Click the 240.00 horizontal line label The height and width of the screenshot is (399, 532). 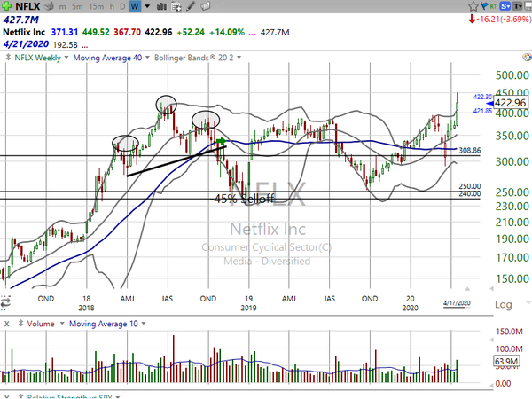470,193
